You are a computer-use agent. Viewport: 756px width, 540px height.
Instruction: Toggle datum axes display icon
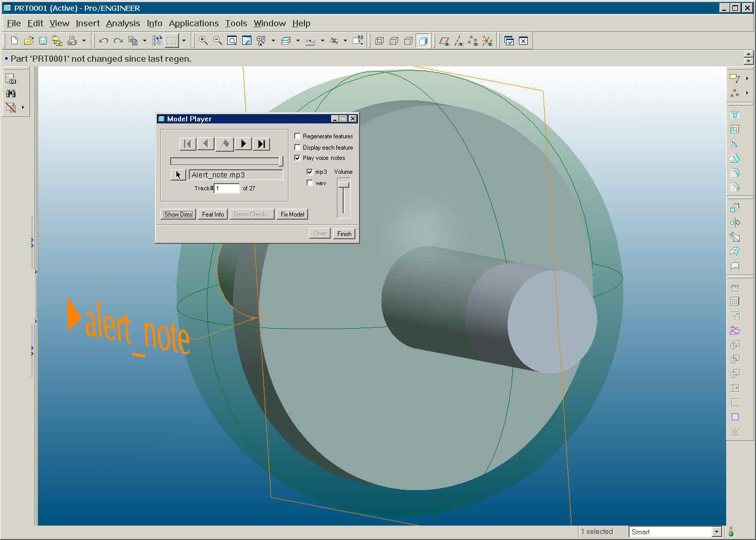point(459,41)
